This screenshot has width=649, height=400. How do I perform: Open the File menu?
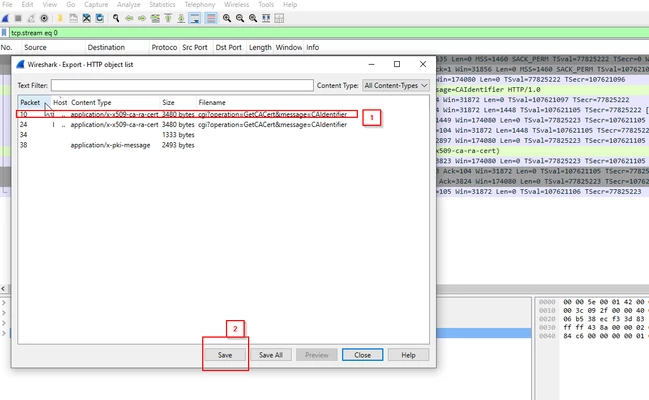coord(7,5)
